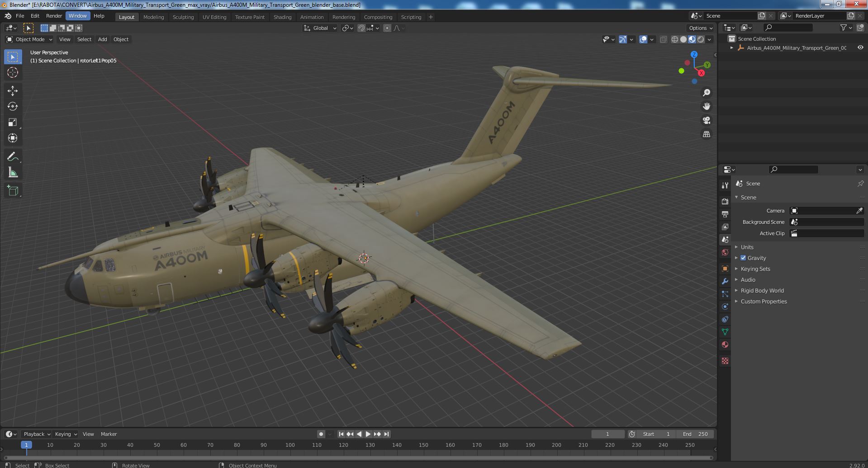868x468 pixels.
Task: Open the Tool properties tab
Action: tap(725, 185)
